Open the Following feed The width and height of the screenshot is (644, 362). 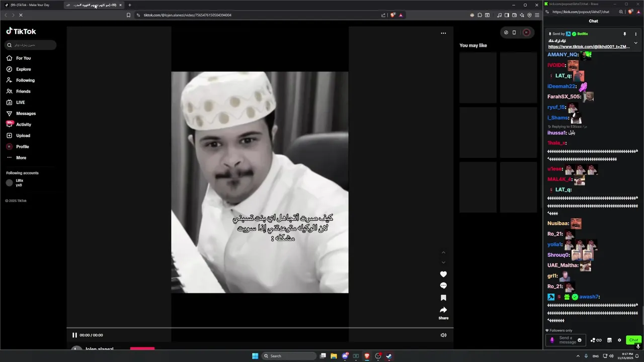pos(21,80)
